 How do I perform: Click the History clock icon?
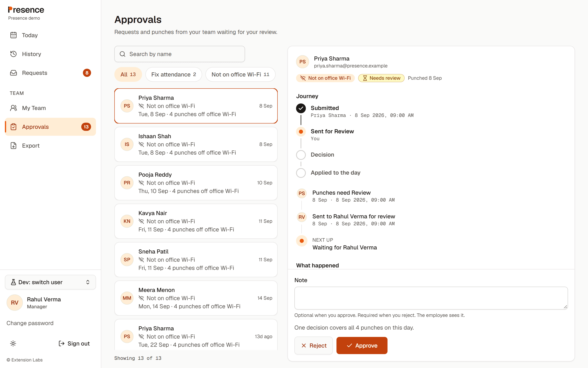[13, 54]
